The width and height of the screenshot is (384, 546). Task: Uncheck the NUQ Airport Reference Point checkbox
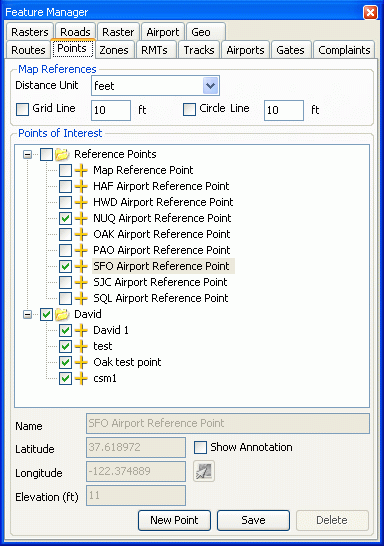click(x=65, y=218)
